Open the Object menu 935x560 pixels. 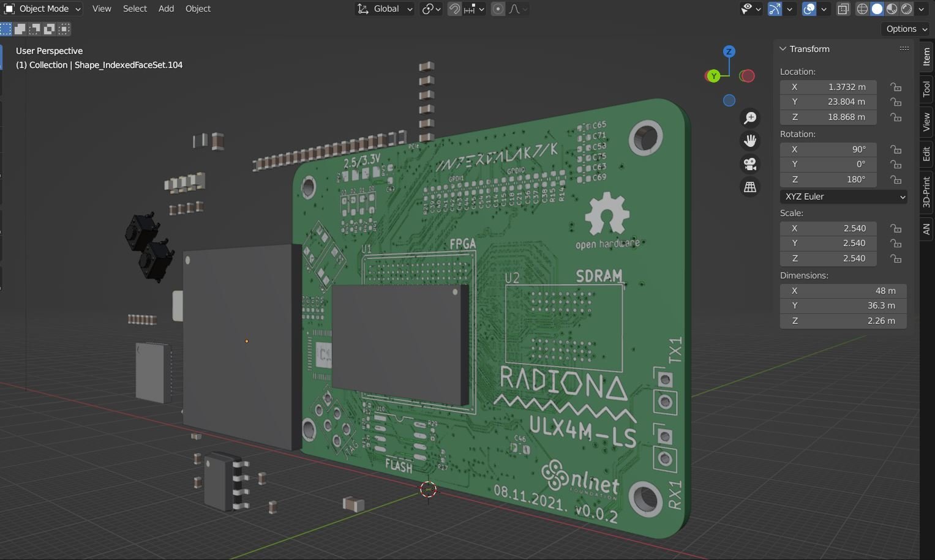[x=198, y=9]
